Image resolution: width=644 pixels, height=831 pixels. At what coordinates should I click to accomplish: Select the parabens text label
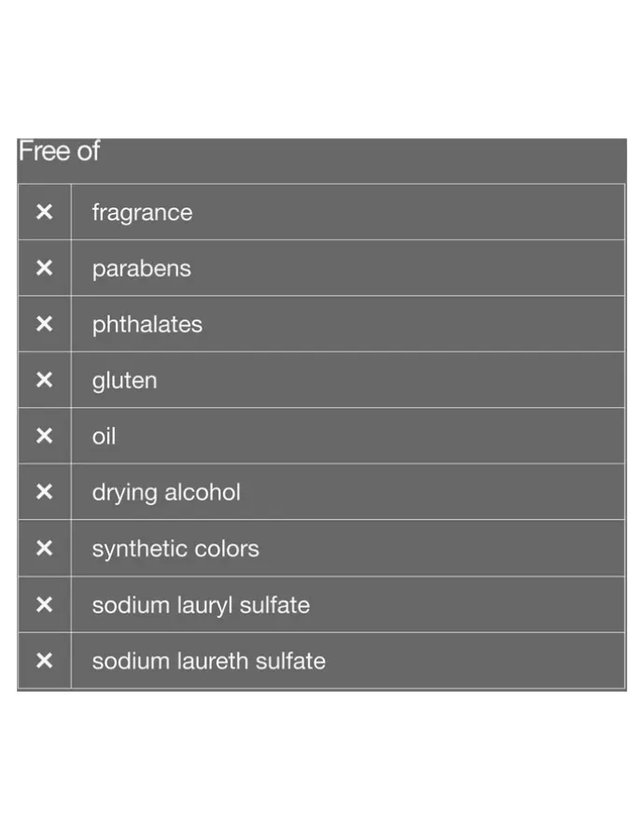[x=142, y=269]
